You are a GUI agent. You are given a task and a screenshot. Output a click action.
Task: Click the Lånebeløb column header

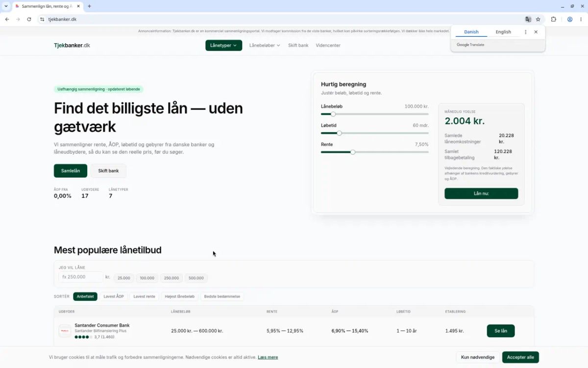tap(181, 312)
